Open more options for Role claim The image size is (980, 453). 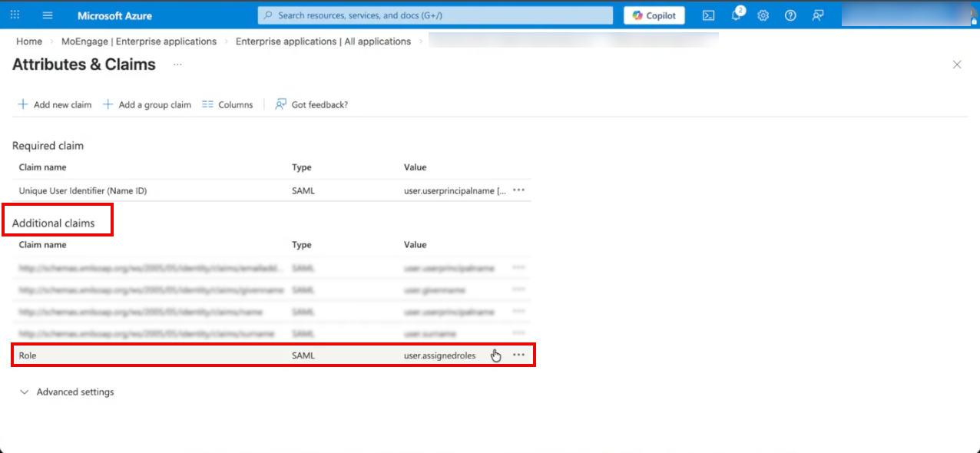point(518,355)
